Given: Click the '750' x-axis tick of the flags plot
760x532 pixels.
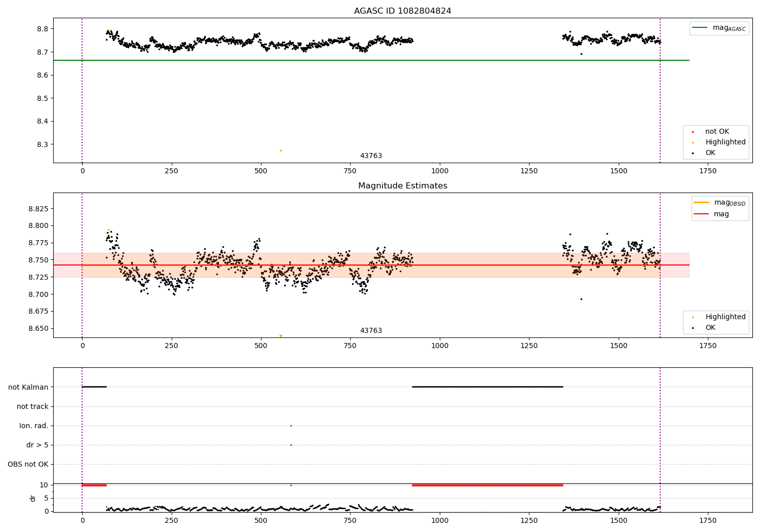Looking at the screenshot, I should pos(350,520).
